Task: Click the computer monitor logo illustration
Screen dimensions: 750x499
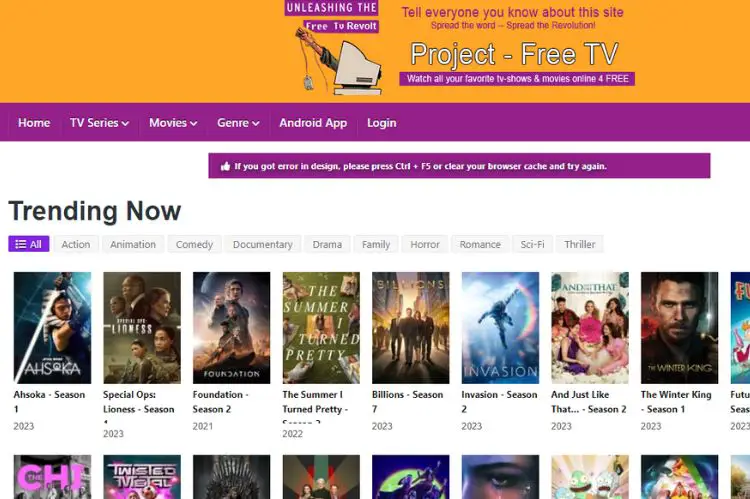Action: (x=340, y=61)
